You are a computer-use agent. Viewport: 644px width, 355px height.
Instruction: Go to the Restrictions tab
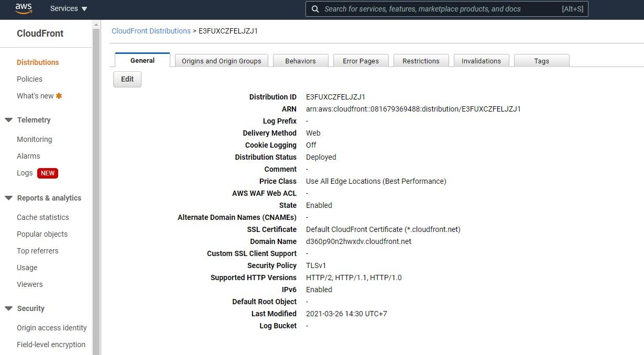pos(421,61)
